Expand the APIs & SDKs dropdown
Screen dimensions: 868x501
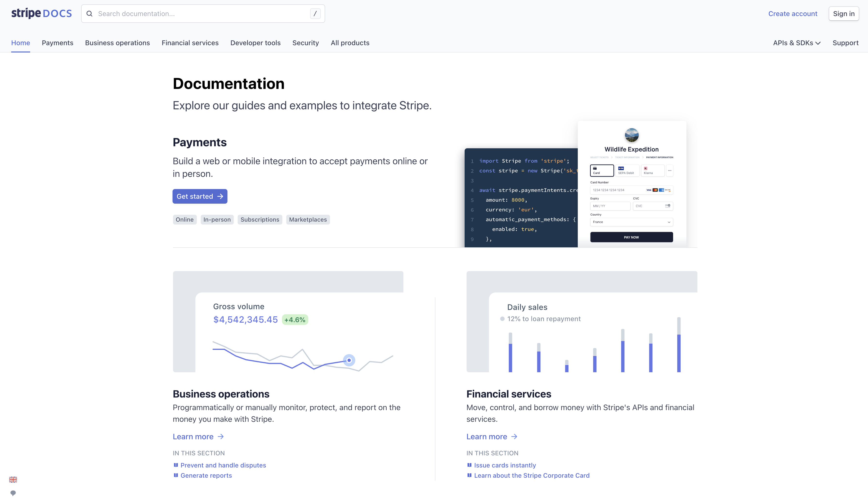(797, 43)
